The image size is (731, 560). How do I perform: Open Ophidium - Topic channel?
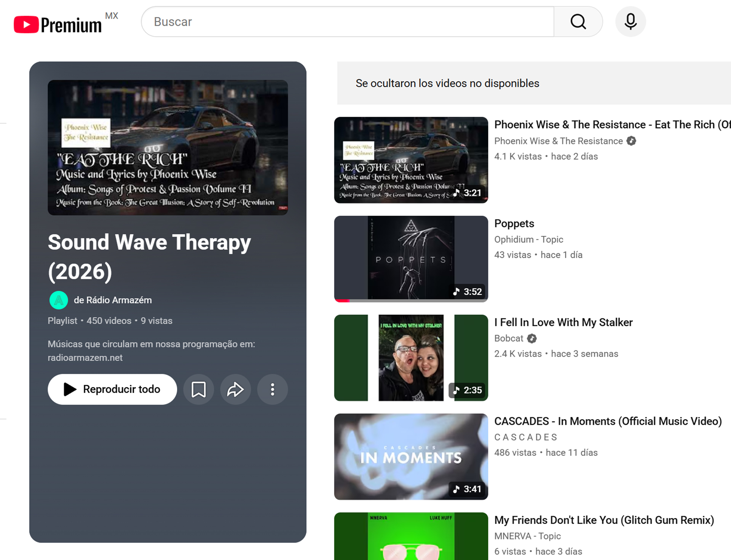click(x=528, y=239)
